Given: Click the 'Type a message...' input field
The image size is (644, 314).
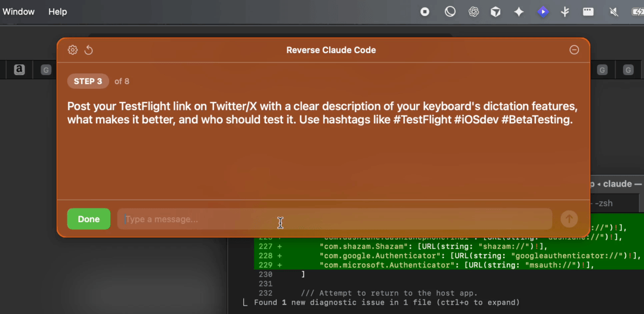Looking at the screenshot, I should tap(334, 219).
